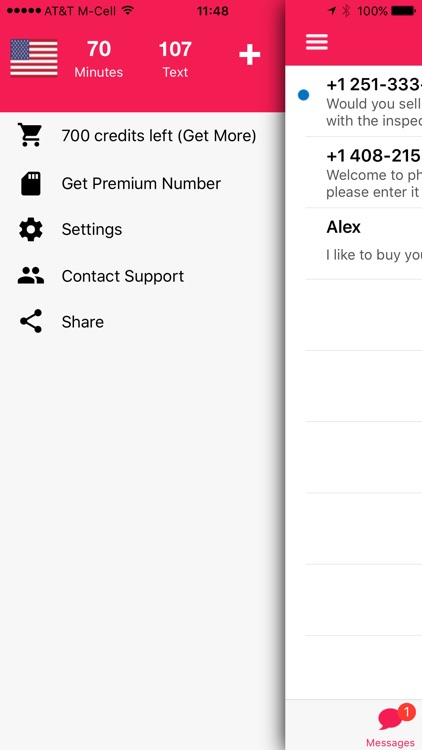
Task: Tap the shopping cart credits icon
Action: (x=30, y=135)
